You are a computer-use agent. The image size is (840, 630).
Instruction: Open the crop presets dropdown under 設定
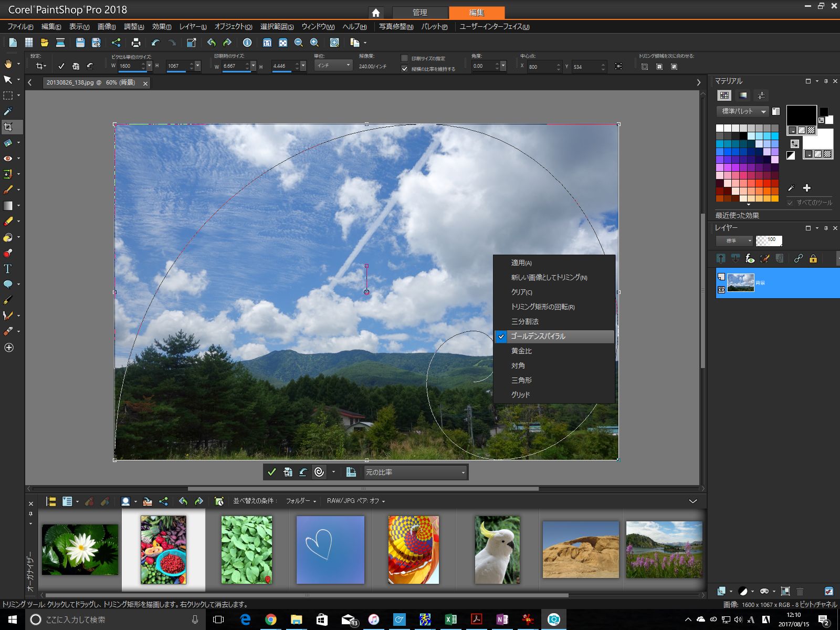40,66
